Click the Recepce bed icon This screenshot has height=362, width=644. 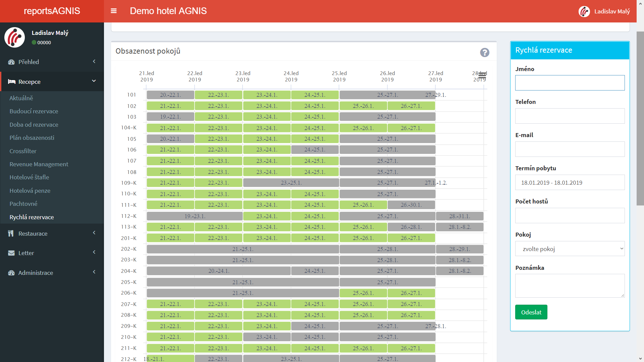(12, 82)
